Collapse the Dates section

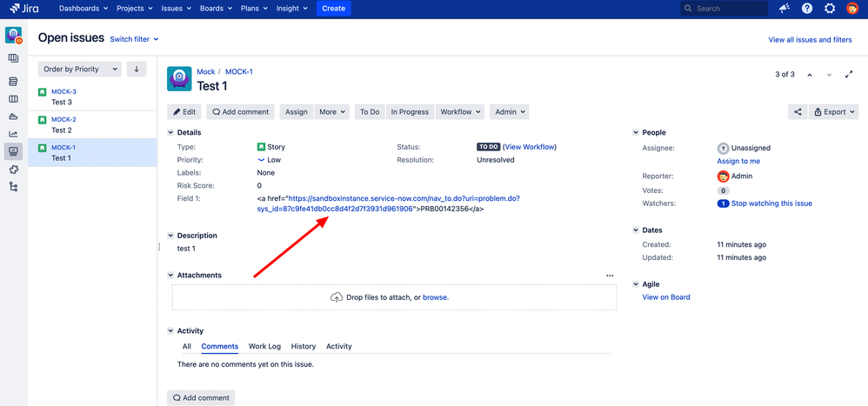[636, 230]
